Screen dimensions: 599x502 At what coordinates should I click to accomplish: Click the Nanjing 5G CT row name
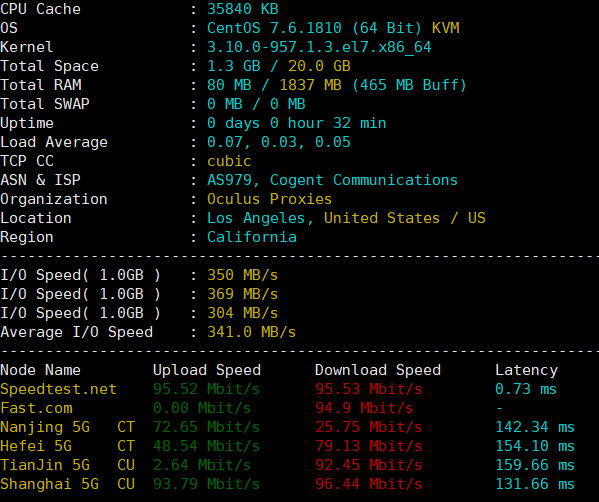coord(67,427)
